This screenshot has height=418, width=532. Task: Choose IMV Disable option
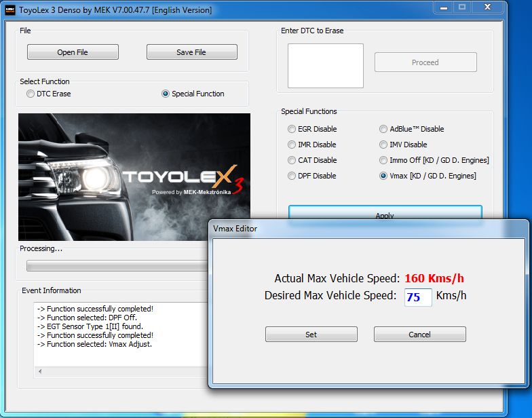click(x=383, y=145)
